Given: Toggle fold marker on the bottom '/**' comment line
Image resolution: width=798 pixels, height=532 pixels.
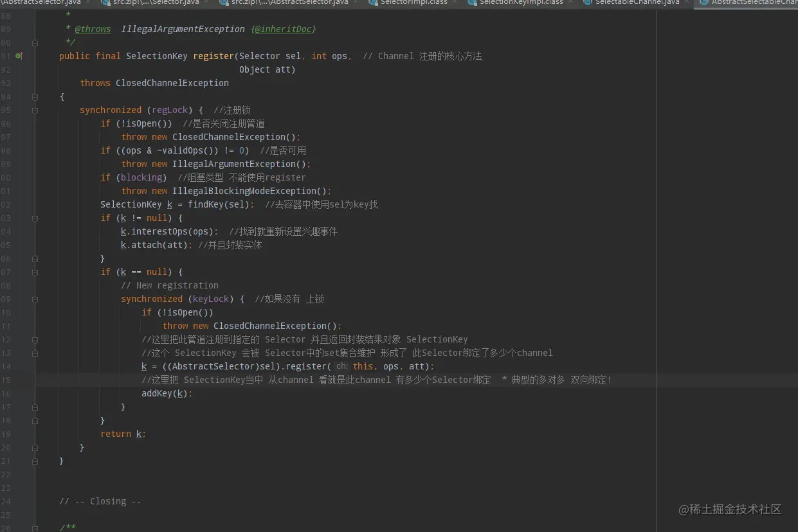Looking at the screenshot, I should point(35,528).
